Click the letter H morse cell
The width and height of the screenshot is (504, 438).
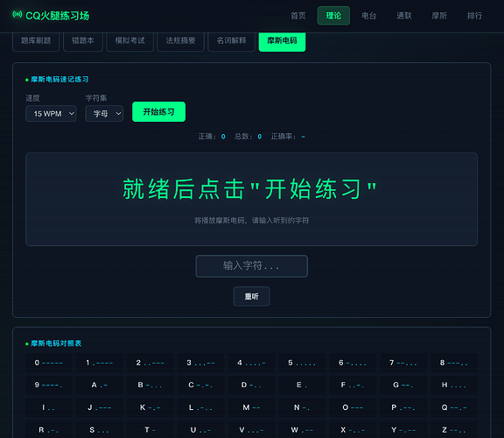454,385
